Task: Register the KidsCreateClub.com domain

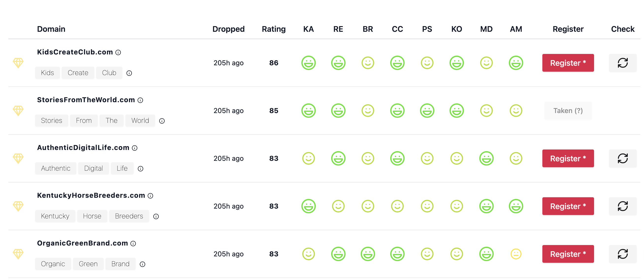Action: tap(568, 63)
